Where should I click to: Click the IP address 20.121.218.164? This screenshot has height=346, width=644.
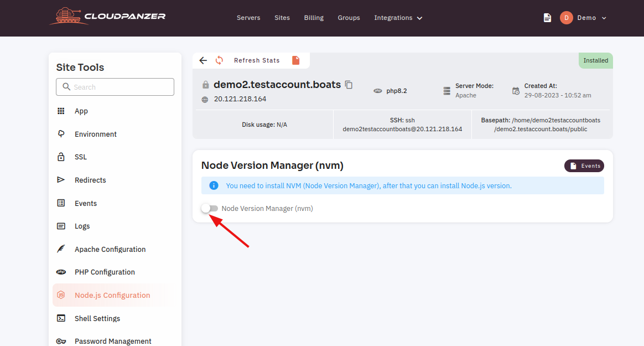(240, 99)
